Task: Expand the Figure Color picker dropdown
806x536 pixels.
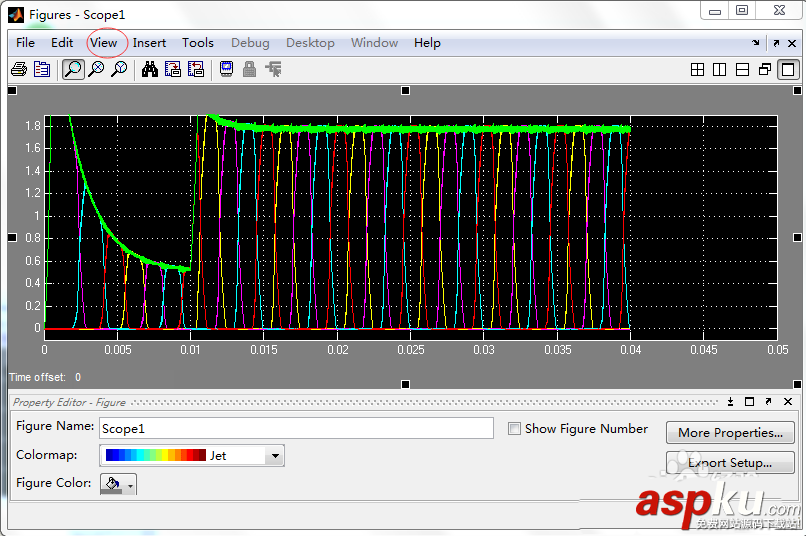Action: 130,484
